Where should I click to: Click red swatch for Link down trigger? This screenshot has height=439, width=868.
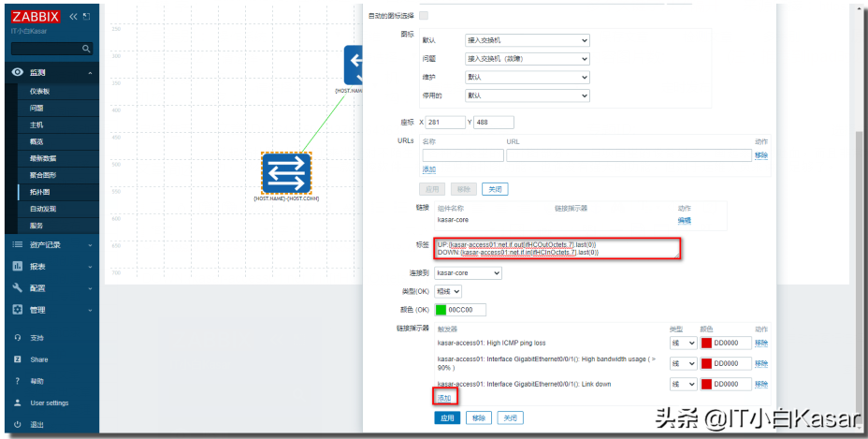coord(706,384)
